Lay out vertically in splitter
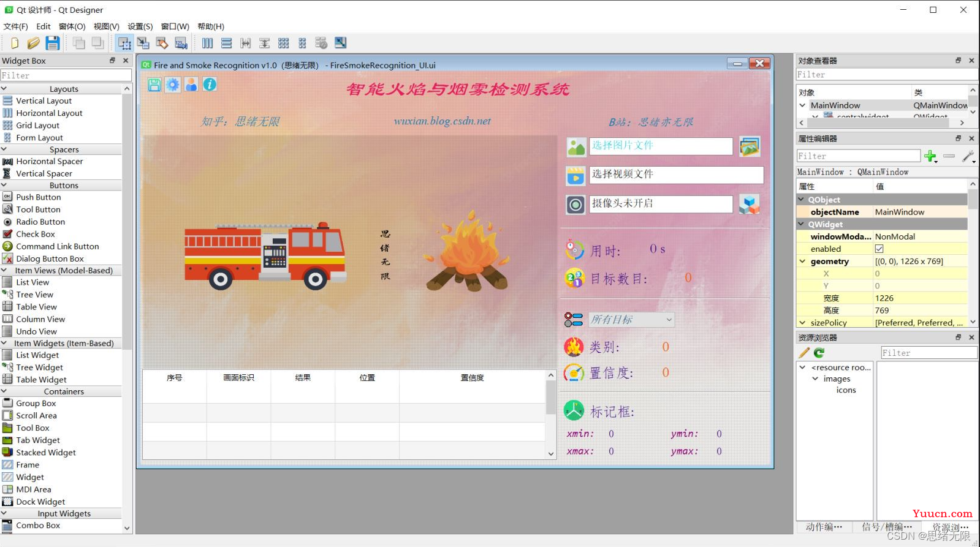980x547 pixels. coord(264,43)
